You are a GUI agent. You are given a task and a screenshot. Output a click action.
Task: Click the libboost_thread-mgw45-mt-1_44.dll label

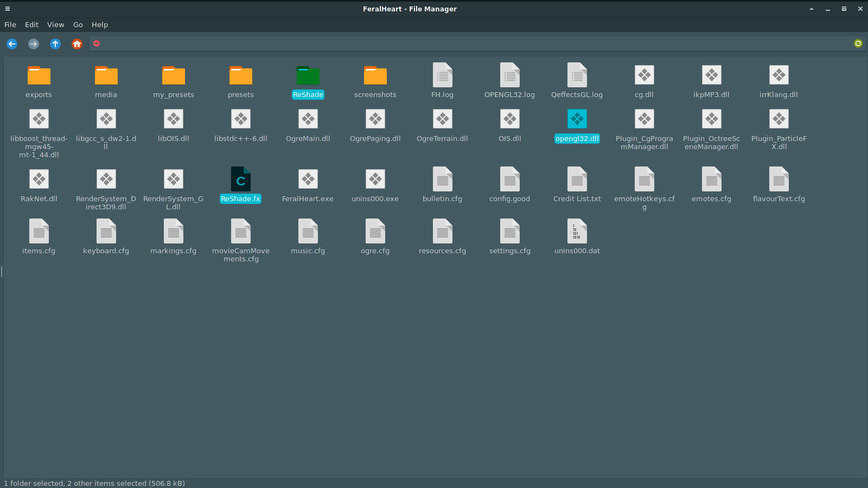pyautogui.click(x=39, y=146)
